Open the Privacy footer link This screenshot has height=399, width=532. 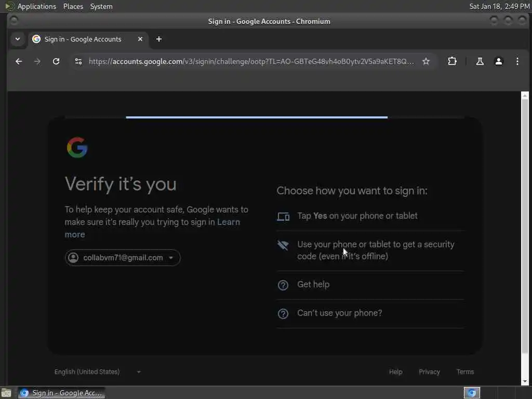(429, 372)
